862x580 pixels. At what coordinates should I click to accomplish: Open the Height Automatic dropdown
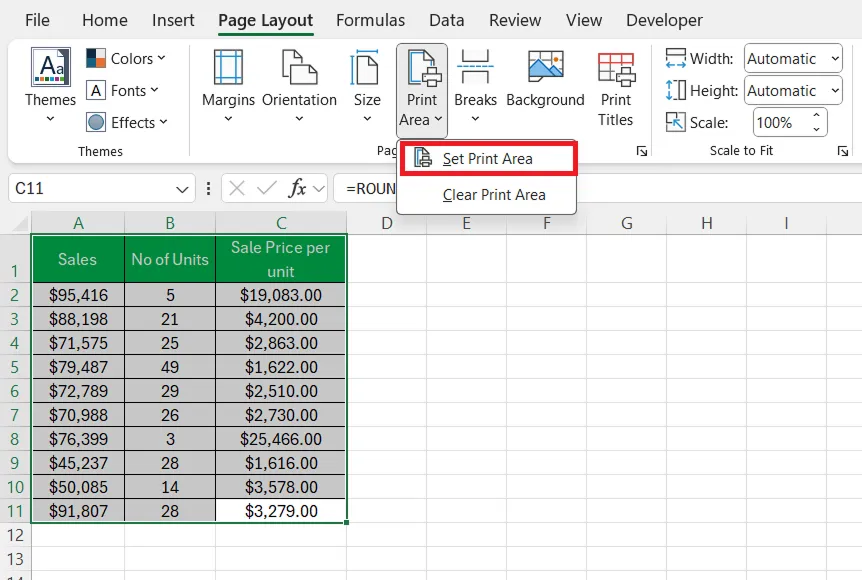794,91
